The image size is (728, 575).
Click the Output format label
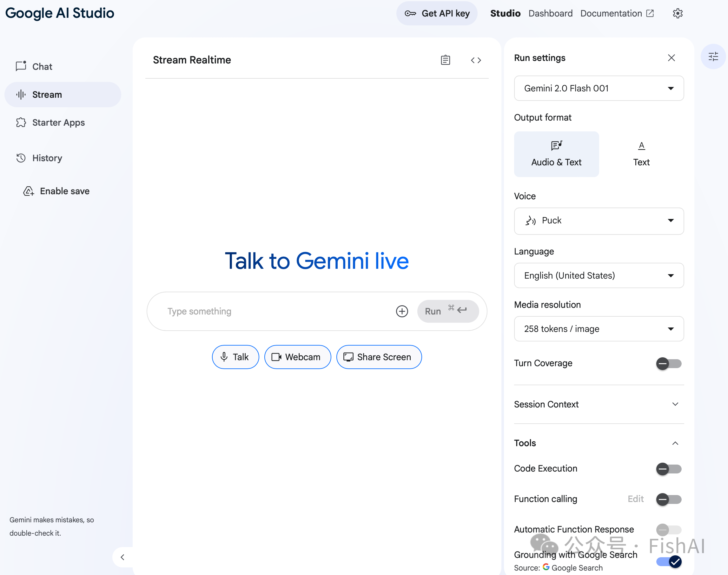point(542,117)
